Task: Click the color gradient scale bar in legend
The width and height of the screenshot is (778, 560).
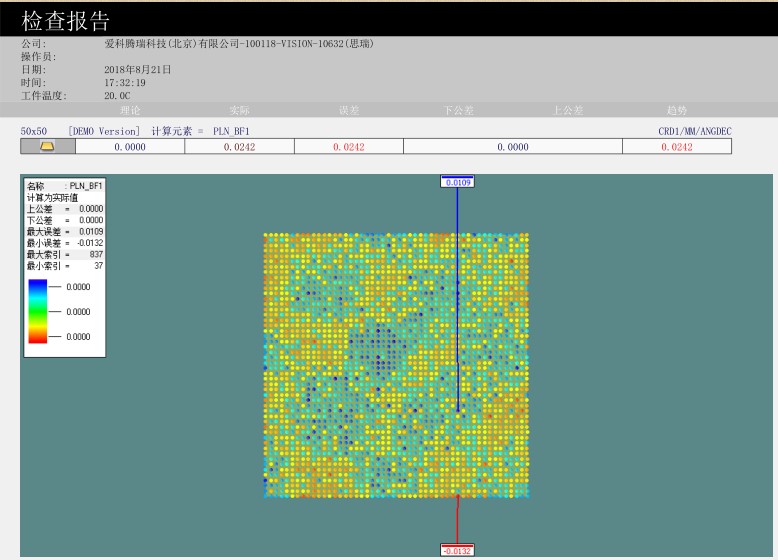Action: point(38,311)
